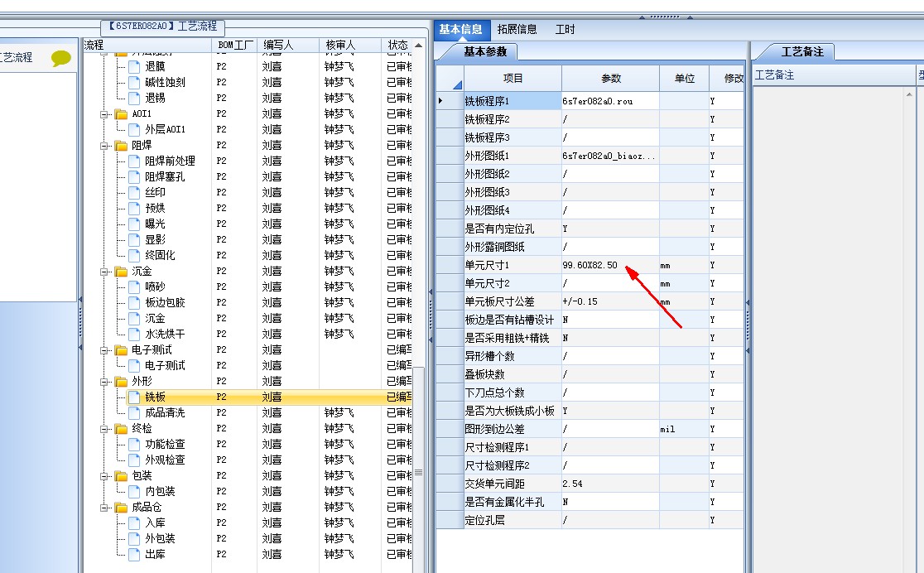Click the folder icon beside 包装

(121, 476)
